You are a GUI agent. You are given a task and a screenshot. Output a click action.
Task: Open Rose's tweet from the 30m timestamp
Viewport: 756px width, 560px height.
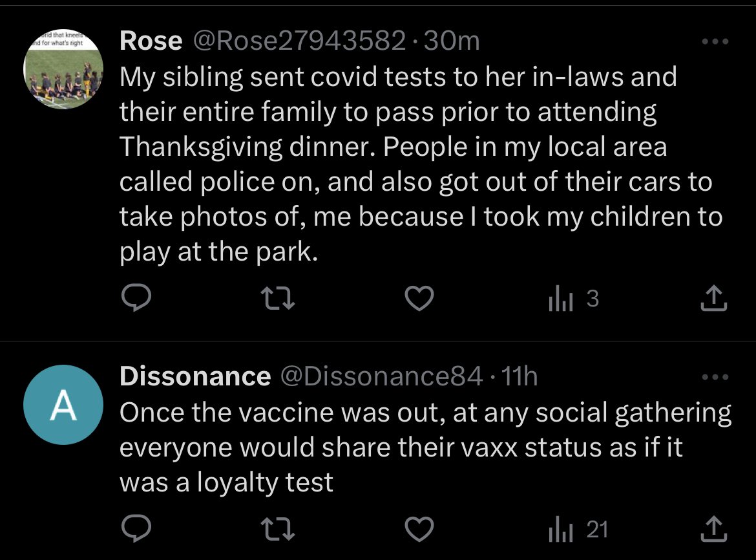pos(452,42)
